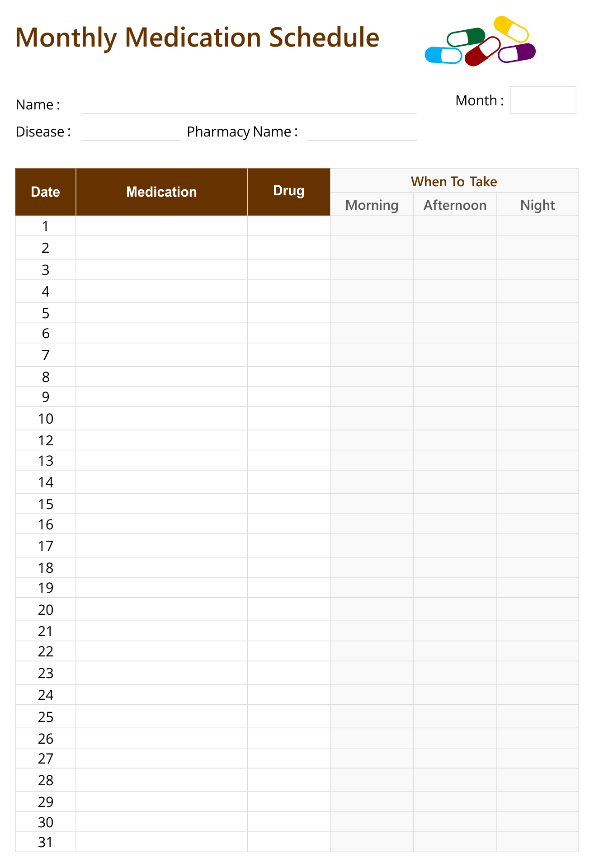
Task: Click the blue pill capsule icon
Action: 443,55
